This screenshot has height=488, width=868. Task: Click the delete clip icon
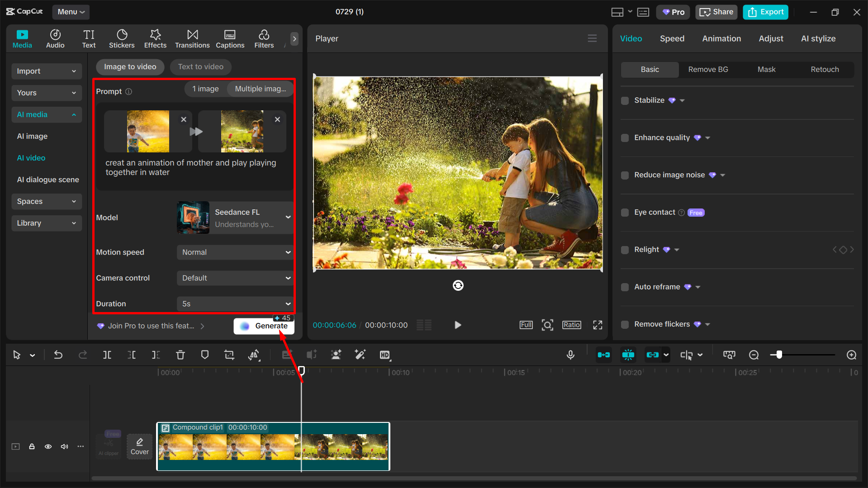[180, 355]
